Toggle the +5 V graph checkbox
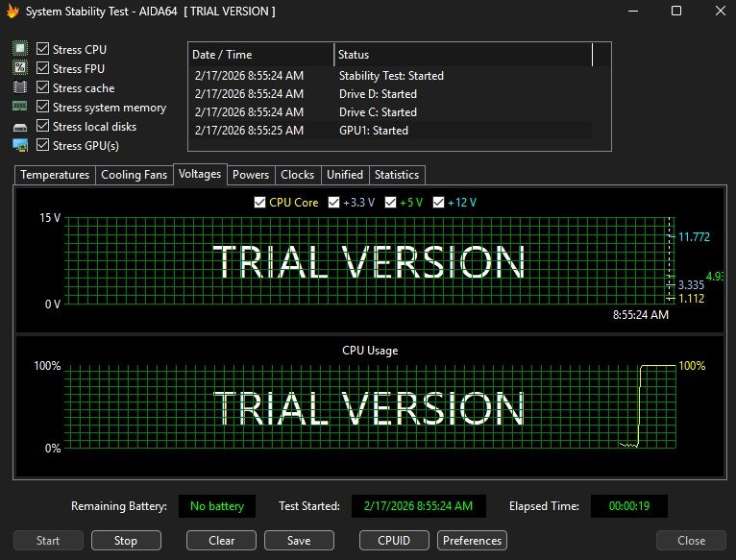736x560 pixels. click(x=390, y=203)
